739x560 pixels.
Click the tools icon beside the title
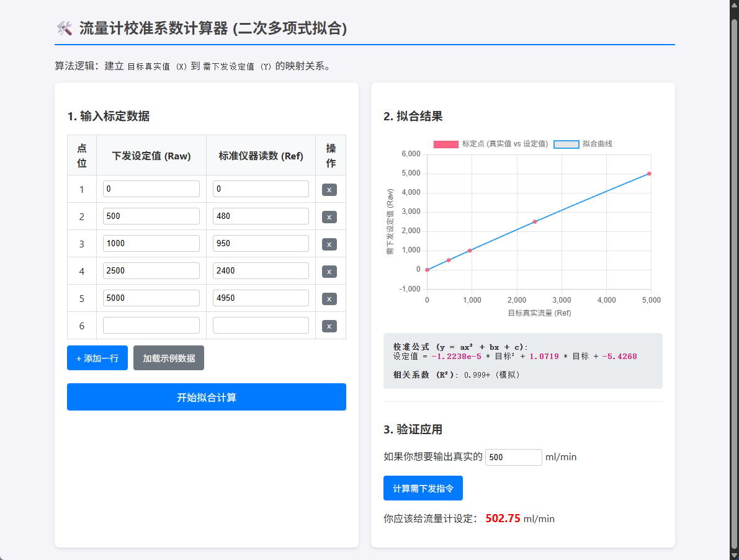click(64, 29)
